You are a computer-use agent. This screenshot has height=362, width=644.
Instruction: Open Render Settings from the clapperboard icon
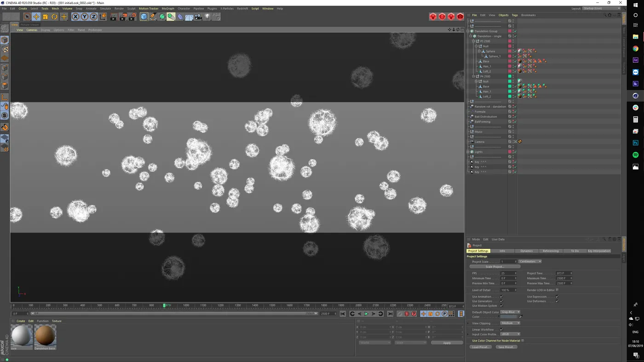coord(132,17)
